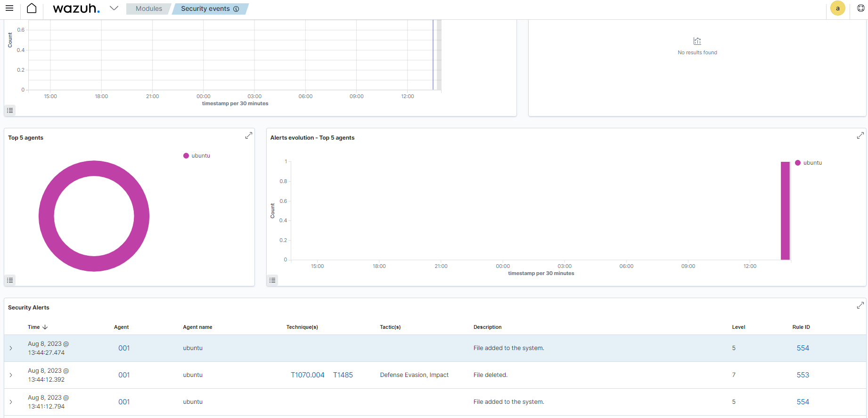Open agent 001 link in 13:41:12.794 row
Viewport: 868px width, 418px height.
124,402
